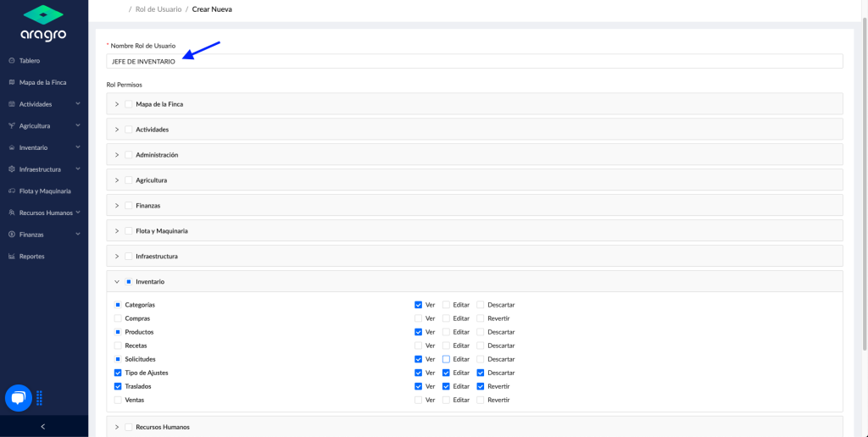Expand Administración permissions panel
Image resolution: width=868 pixels, height=437 pixels.
point(117,155)
